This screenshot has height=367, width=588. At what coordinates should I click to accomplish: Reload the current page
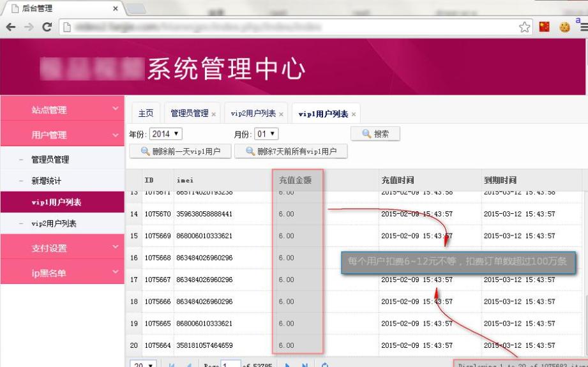[x=47, y=27]
